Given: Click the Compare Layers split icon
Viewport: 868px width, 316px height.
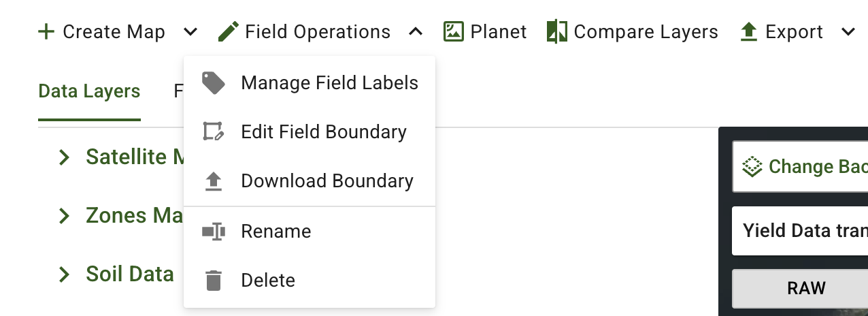Looking at the screenshot, I should (x=557, y=31).
